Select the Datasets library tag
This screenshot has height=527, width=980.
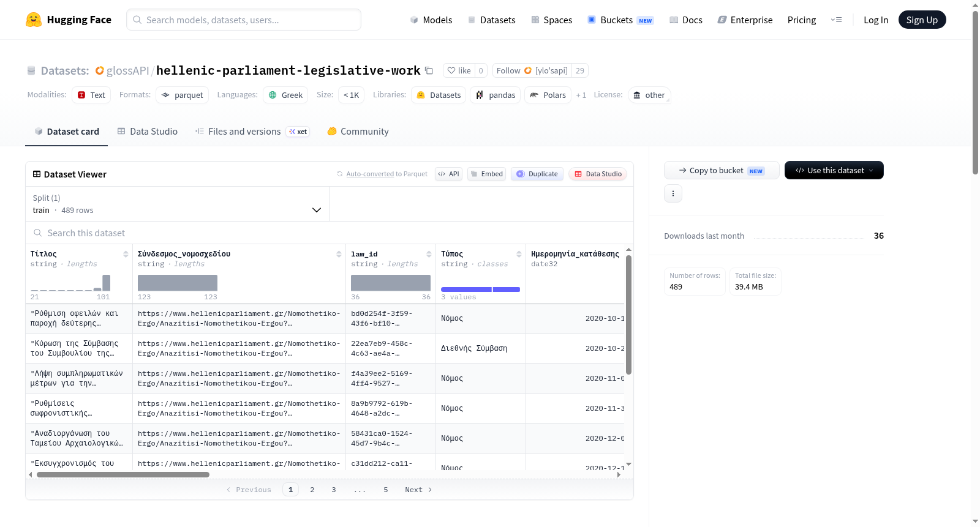point(439,95)
